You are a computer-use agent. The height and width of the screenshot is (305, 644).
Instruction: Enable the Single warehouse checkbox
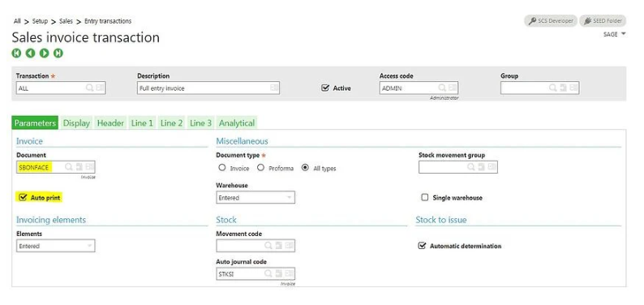[x=425, y=197]
